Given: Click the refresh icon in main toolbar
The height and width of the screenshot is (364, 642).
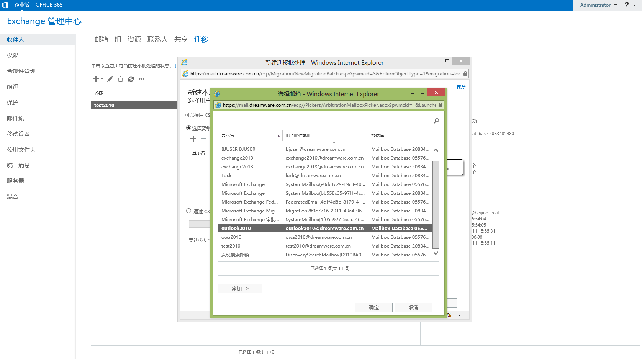Looking at the screenshot, I should click(x=131, y=79).
